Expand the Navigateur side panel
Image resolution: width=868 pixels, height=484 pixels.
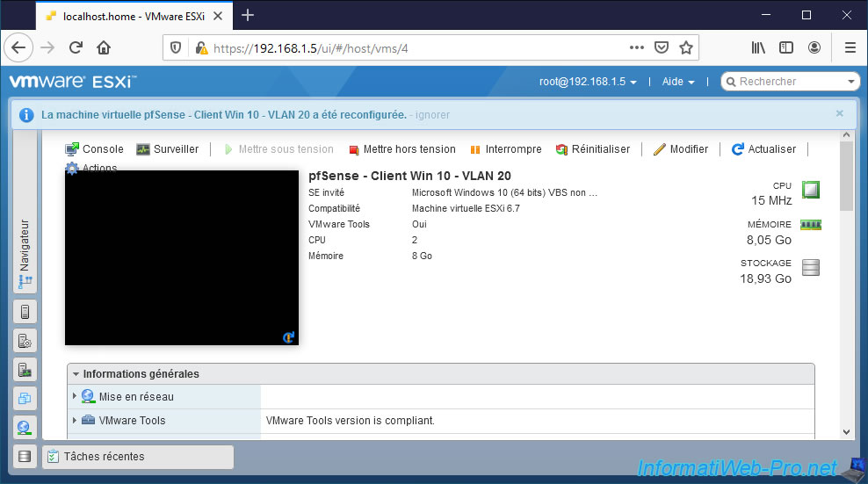25,254
